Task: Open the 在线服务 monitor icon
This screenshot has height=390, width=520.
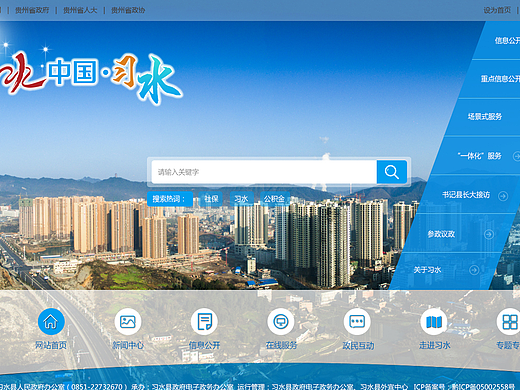Action: point(281,322)
